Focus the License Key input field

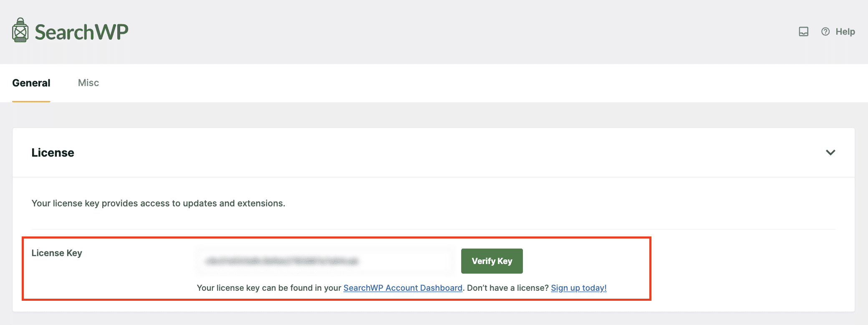[x=325, y=261]
